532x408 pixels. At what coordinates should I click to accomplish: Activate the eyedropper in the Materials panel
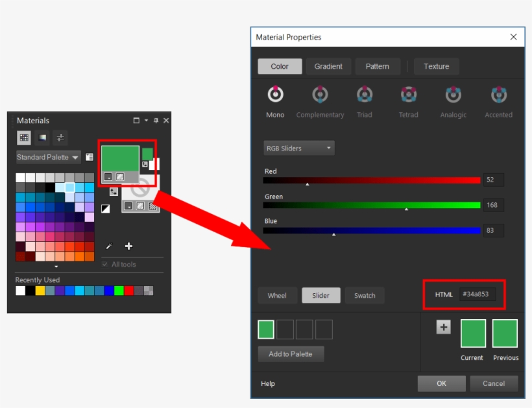click(109, 246)
